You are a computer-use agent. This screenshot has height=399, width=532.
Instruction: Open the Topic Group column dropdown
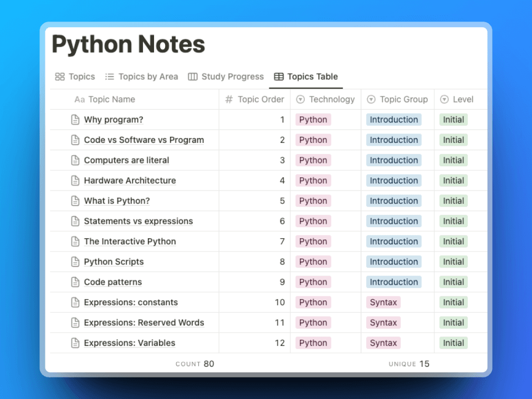point(370,99)
